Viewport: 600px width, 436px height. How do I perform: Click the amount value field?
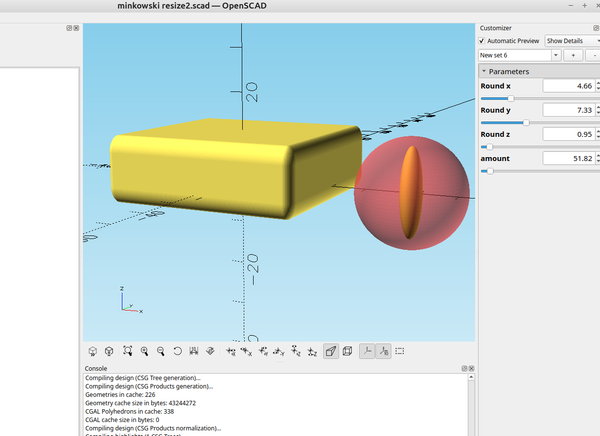pyautogui.click(x=569, y=158)
